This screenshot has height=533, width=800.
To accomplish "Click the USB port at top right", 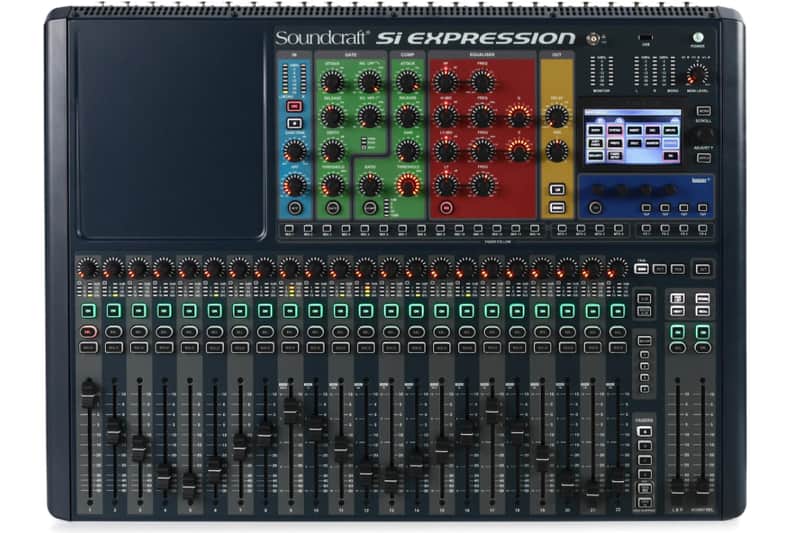I will pos(646,38).
